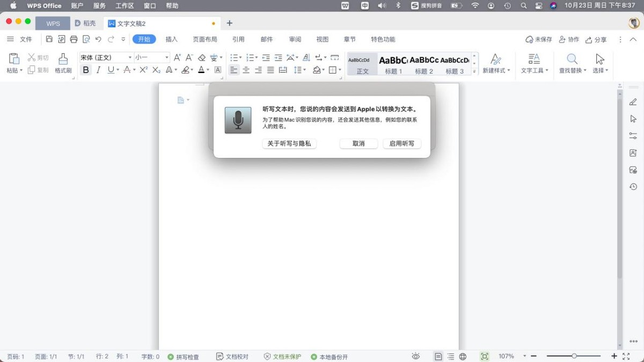Screen dimensions: 644x362
Task: Click the Save icon in quick toolbar
Action: tap(49, 39)
